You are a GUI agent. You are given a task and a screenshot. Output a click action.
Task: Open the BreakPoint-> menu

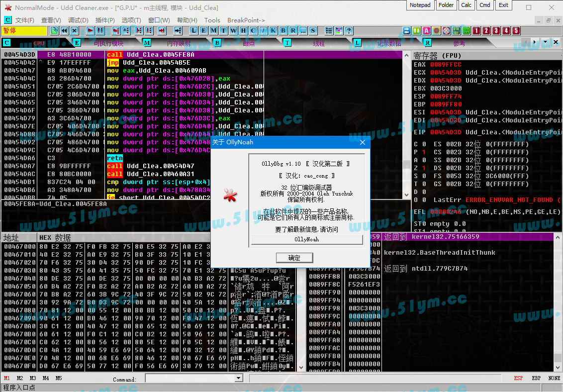pos(246,20)
